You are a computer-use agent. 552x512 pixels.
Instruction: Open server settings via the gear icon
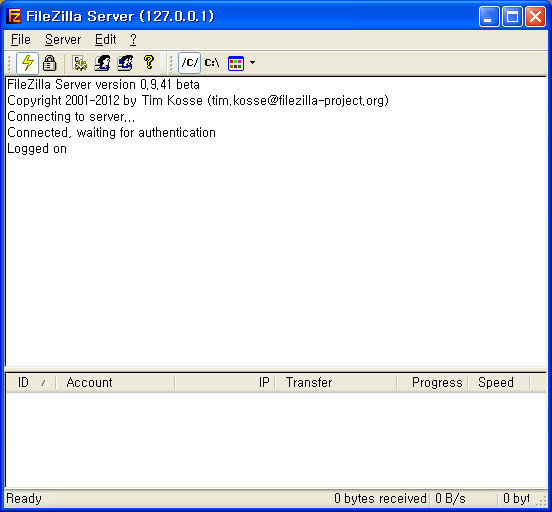[80, 63]
